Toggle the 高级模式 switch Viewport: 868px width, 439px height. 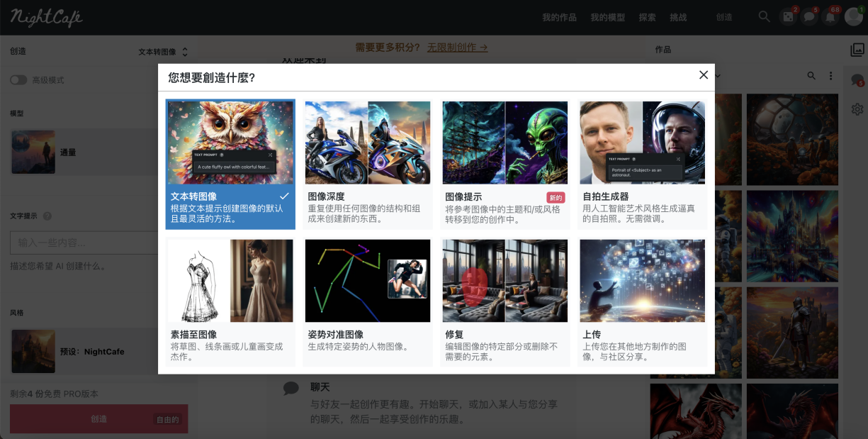point(18,80)
